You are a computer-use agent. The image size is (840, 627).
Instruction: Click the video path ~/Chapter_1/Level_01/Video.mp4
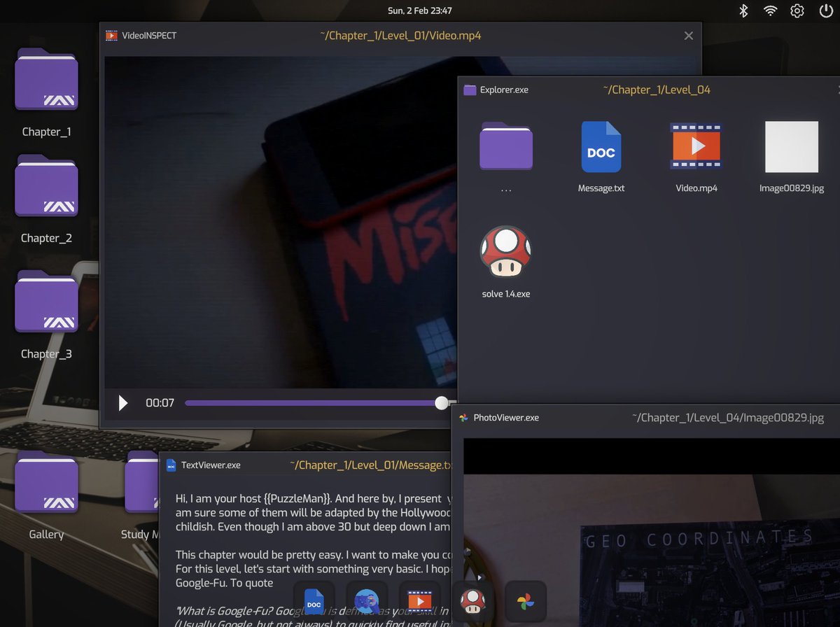[x=401, y=36]
